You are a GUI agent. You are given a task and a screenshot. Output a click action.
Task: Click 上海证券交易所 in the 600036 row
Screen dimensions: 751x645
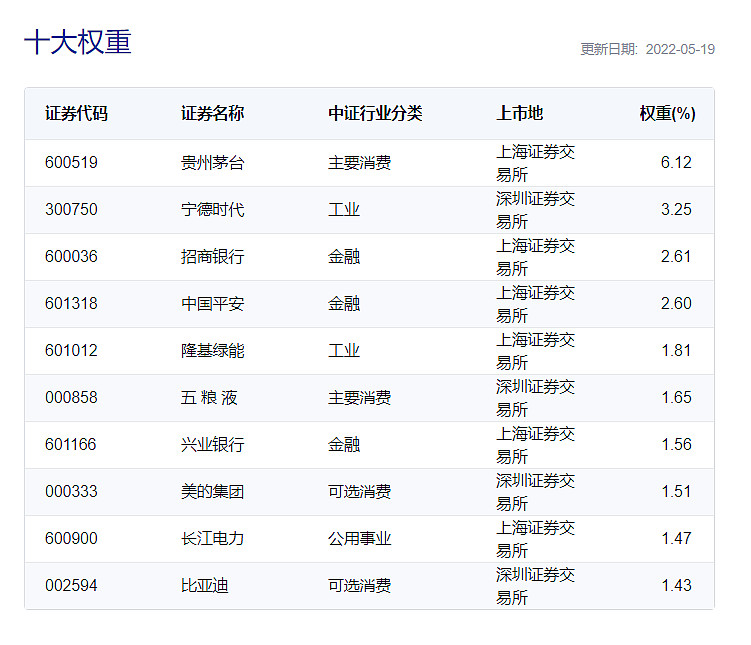tap(535, 257)
